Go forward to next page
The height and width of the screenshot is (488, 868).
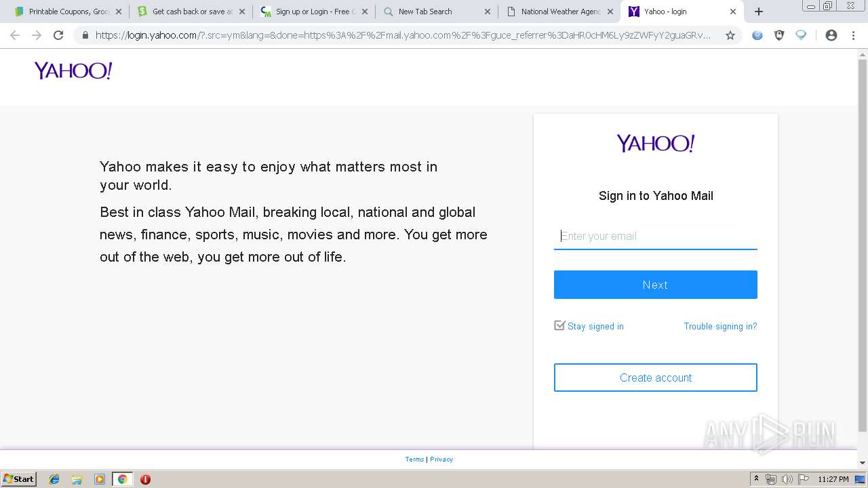tap(37, 35)
